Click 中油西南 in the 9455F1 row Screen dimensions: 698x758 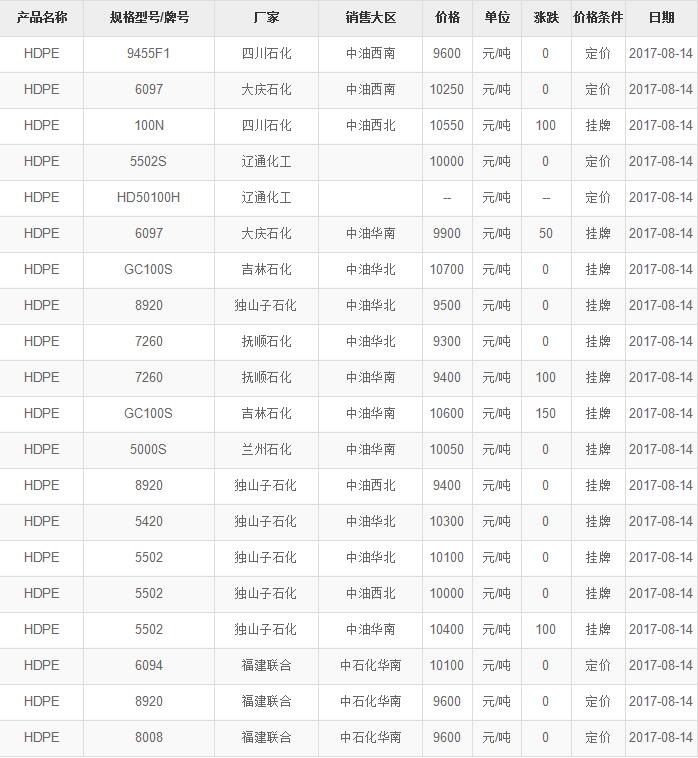pos(371,54)
